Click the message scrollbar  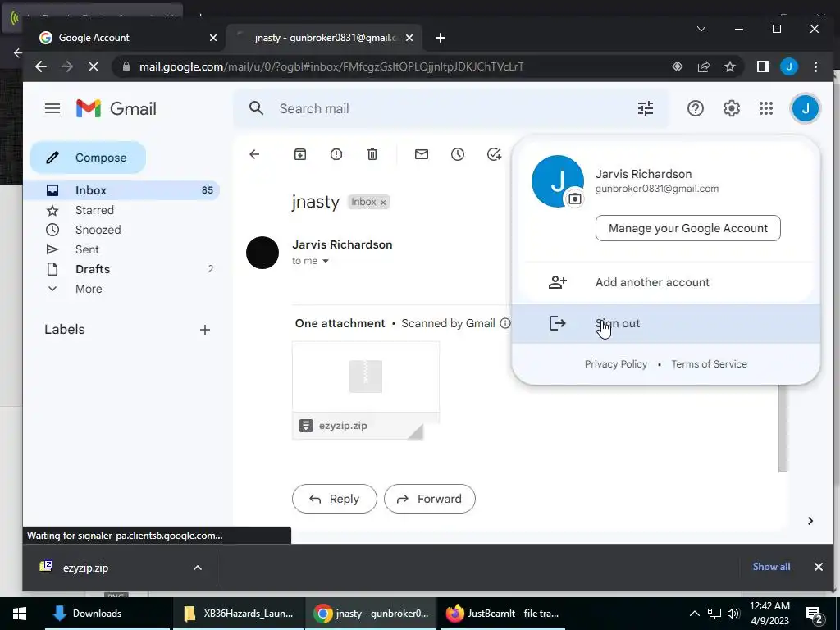point(783,428)
